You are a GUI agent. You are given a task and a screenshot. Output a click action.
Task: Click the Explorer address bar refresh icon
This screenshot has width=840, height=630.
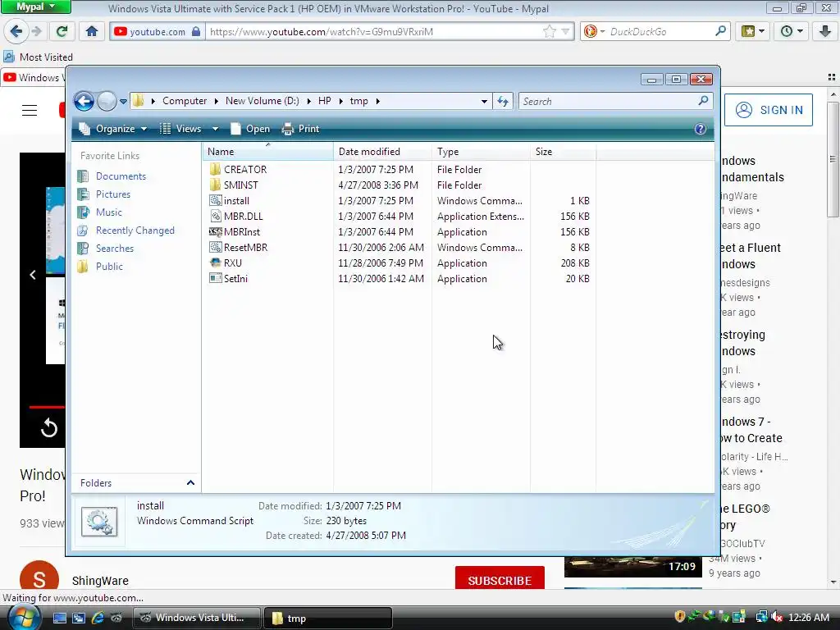tap(503, 101)
